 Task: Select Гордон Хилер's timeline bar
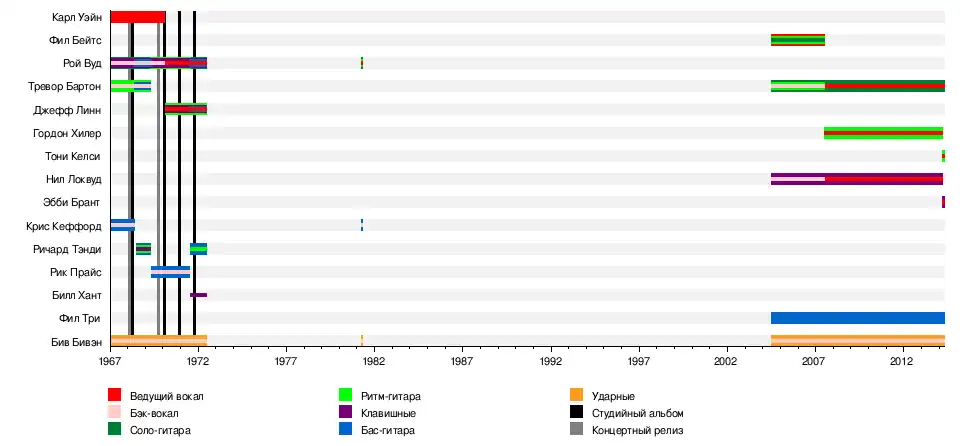click(883, 133)
